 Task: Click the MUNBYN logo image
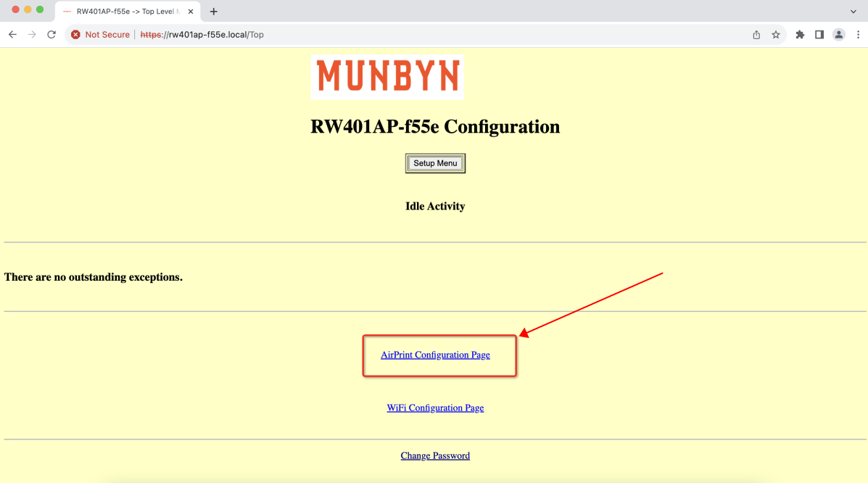pyautogui.click(x=387, y=77)
